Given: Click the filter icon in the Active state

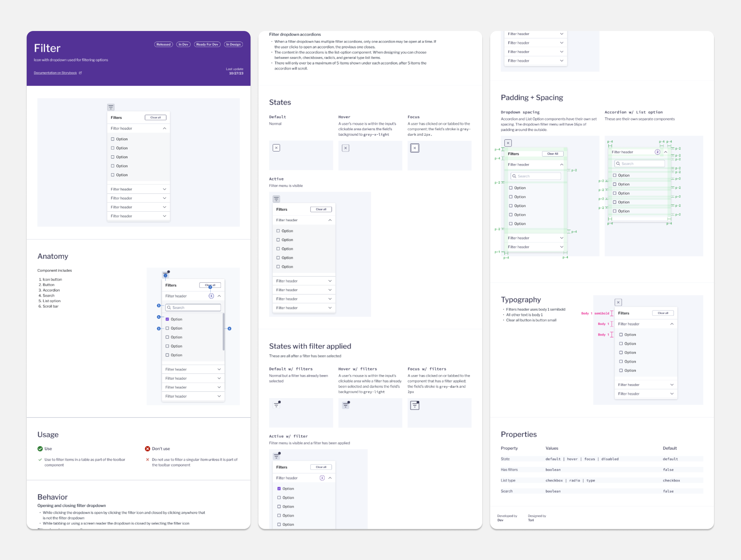Looking at the screenshot, I should click(x=276, y=199).
